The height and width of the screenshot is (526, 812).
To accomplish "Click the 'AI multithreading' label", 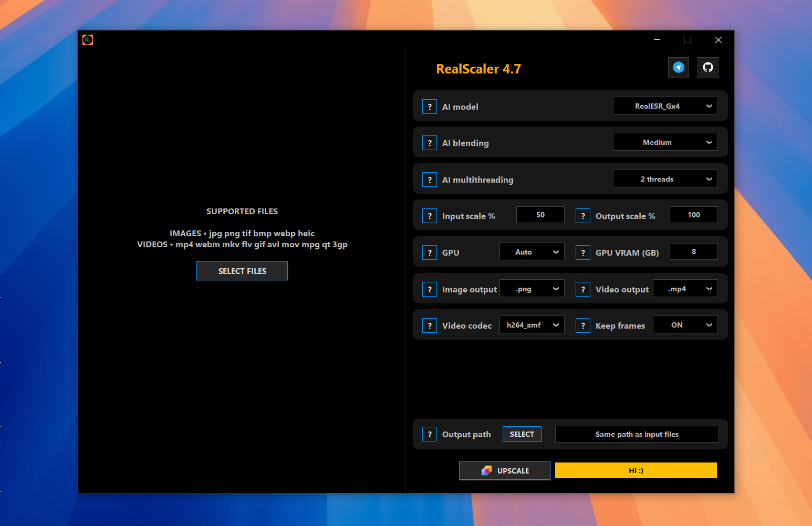I will coord(478,180).
